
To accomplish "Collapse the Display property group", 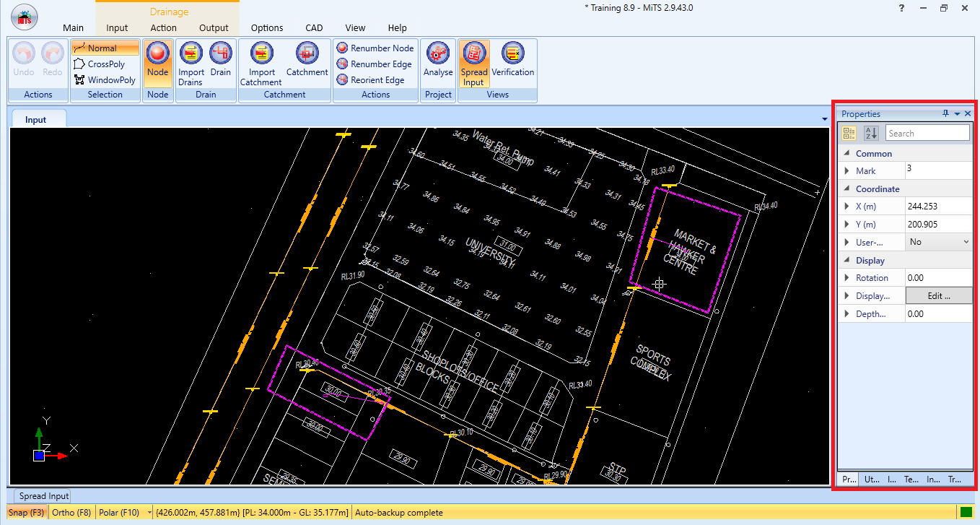I will point(846,261).
